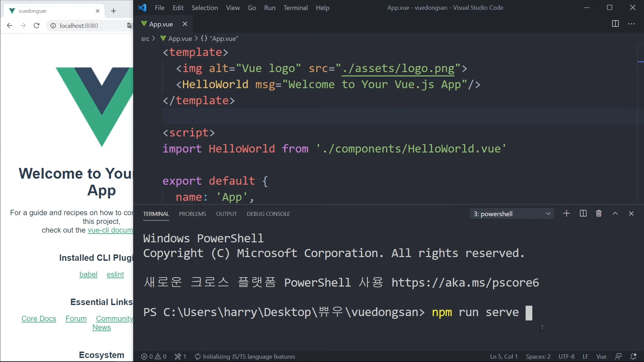
Task: Open the Community link
Action: click(114, 319)
